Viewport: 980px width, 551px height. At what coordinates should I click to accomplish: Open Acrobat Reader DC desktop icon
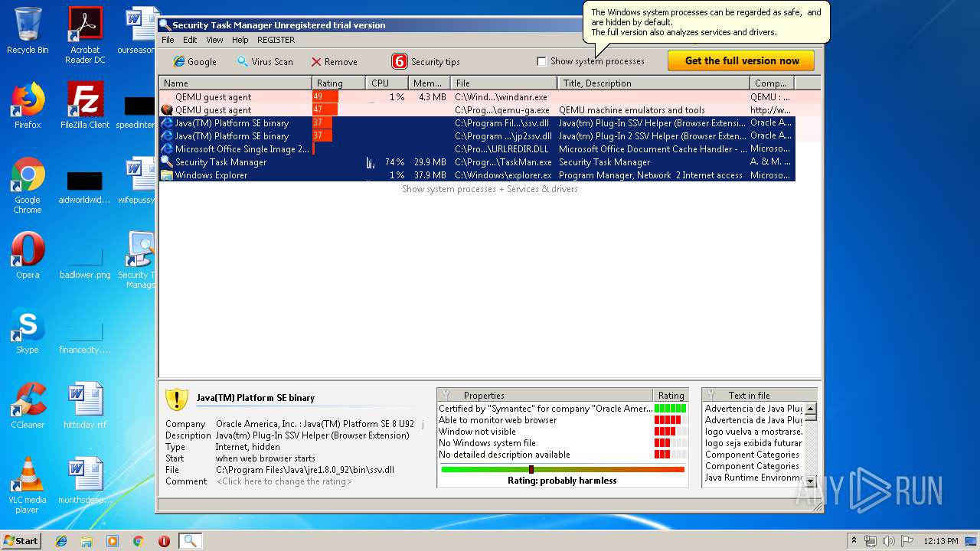[85, 35]
